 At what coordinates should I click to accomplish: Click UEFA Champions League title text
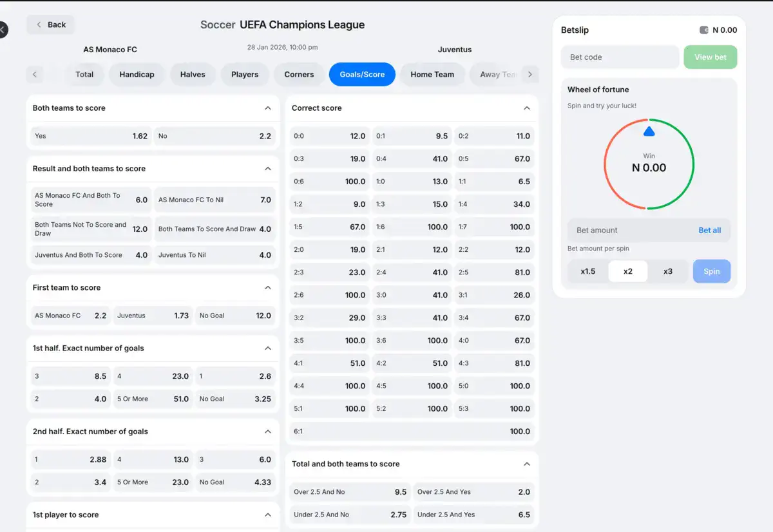[302, 25]
